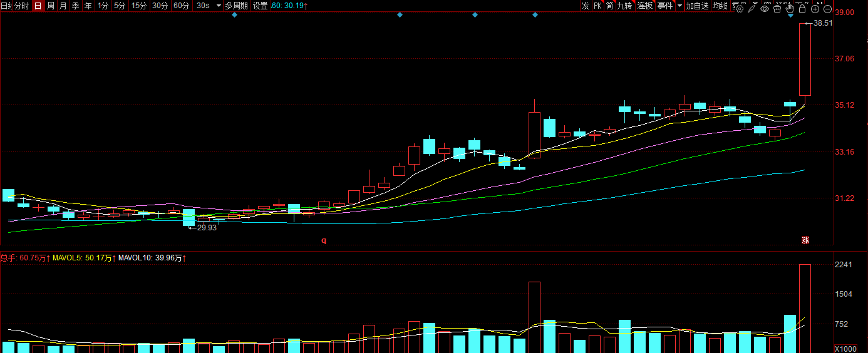The height and width of the screenshot is (353, 868).
Task: Click first blue diamond event marker
Action: point(234,15)
